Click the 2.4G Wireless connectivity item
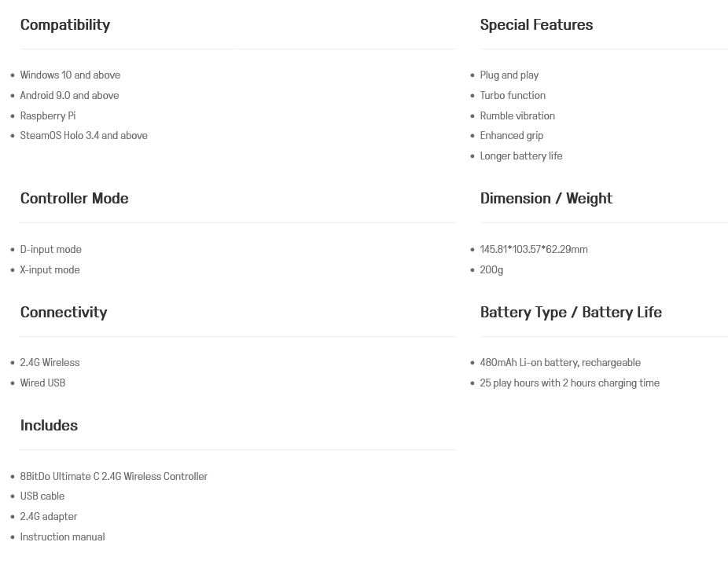The width and height of the screenshot is (728, 575). click(50, 363)
